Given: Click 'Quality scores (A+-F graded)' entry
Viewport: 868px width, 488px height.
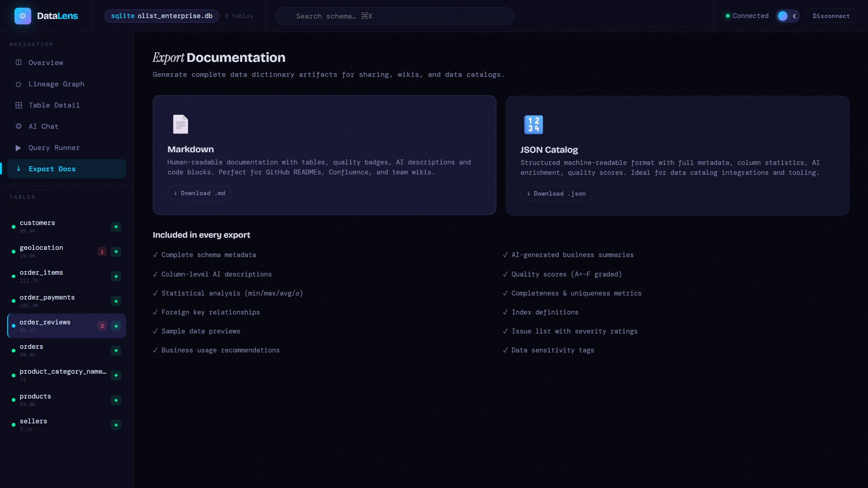Looking at the screenshot, I should tap(562, 274).
